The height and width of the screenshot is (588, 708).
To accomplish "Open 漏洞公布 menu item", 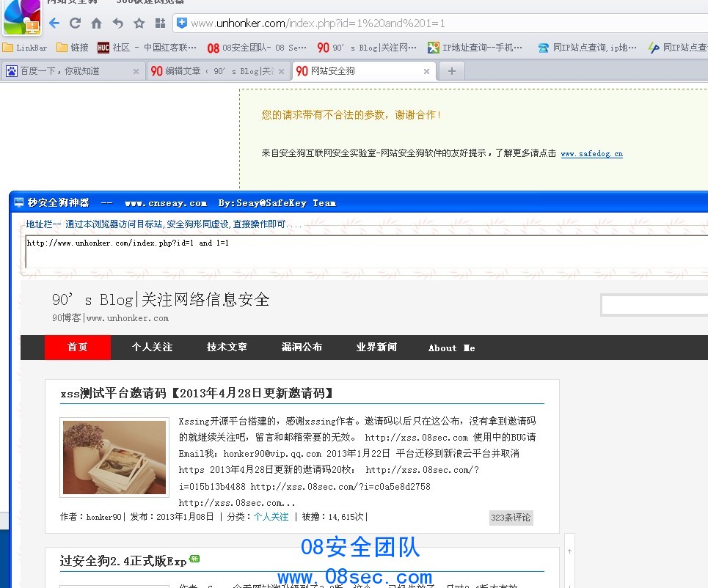I will point(302,347).
